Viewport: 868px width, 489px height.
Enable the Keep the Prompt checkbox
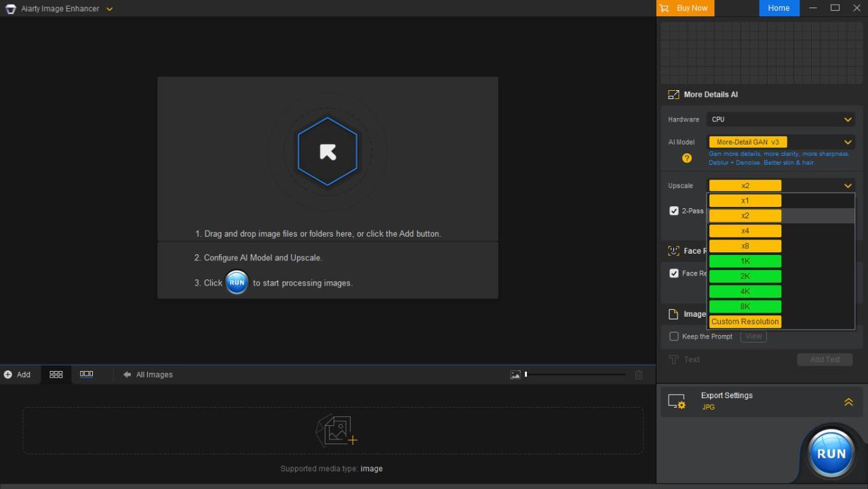coord(674,336)
